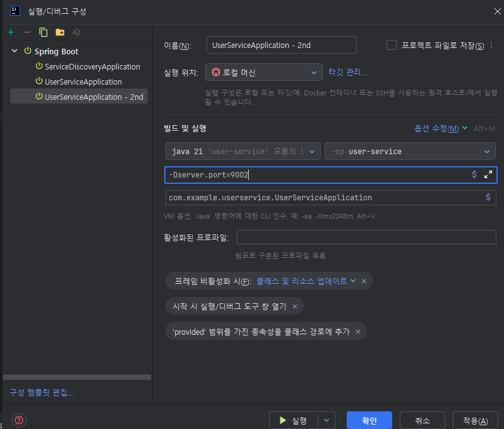Click the help question mark icon
Screen dimensions: 504x429
pyautogui.click(x=19, y=420)
